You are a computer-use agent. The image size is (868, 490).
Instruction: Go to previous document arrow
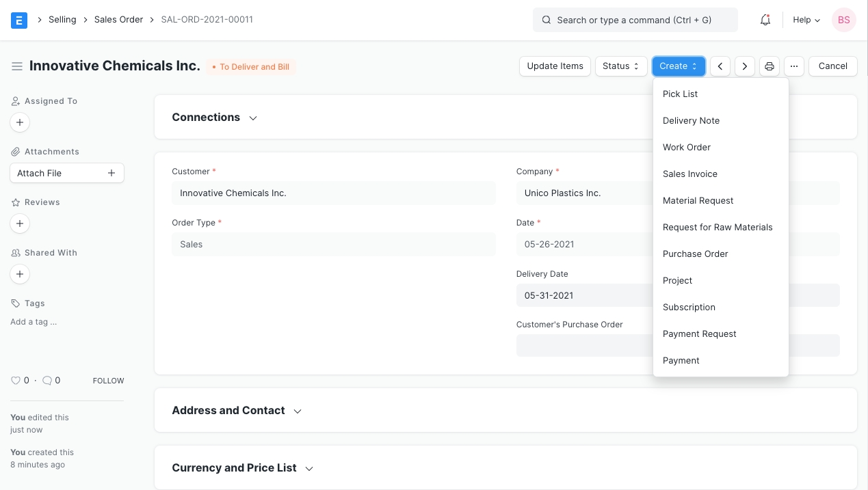[x=720, y=66]
